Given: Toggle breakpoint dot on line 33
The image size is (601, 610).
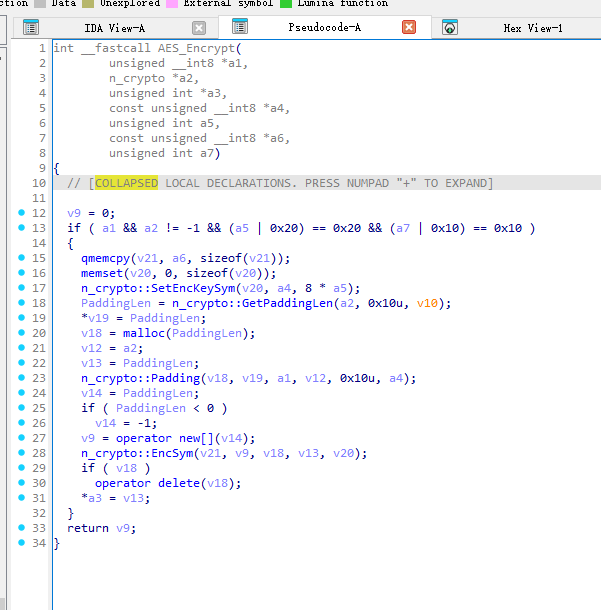Looking at the screenshot, I should [21, 528].
